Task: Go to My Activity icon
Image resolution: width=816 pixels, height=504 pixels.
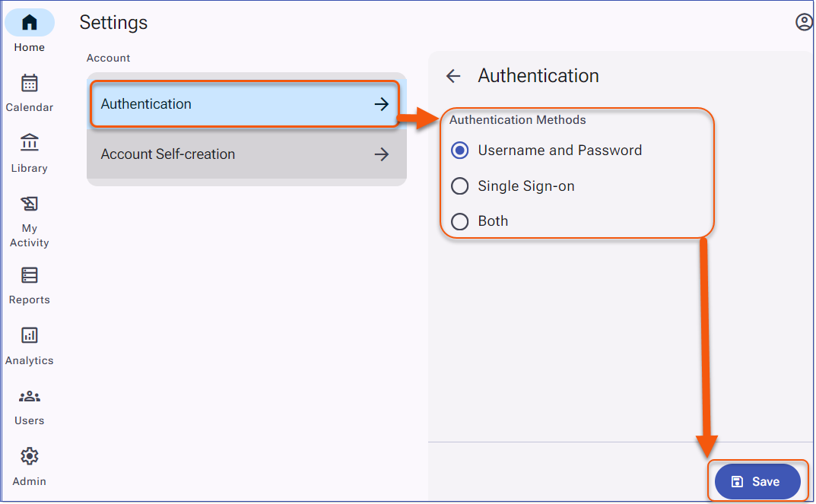Action: 30,204
